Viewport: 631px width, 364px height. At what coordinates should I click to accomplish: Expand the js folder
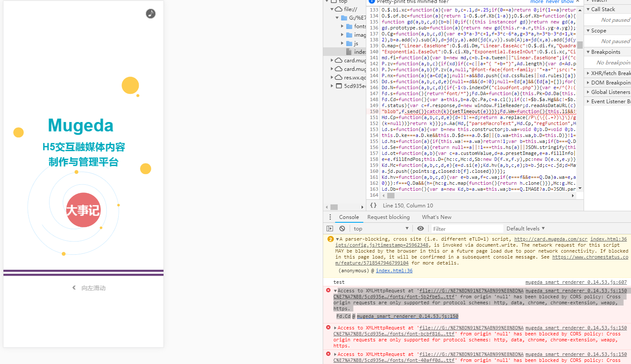(342, 43)
